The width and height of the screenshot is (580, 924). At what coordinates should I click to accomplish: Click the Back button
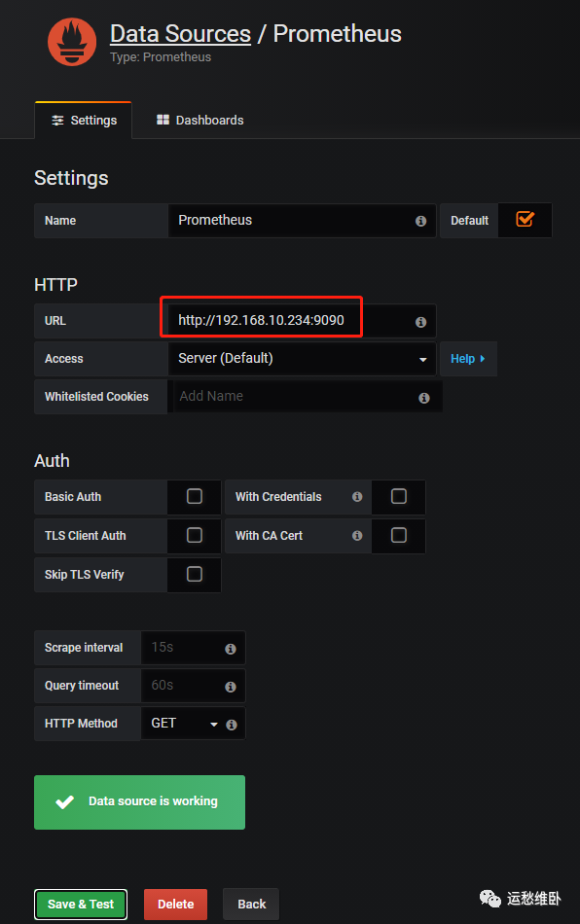point(251,904)
